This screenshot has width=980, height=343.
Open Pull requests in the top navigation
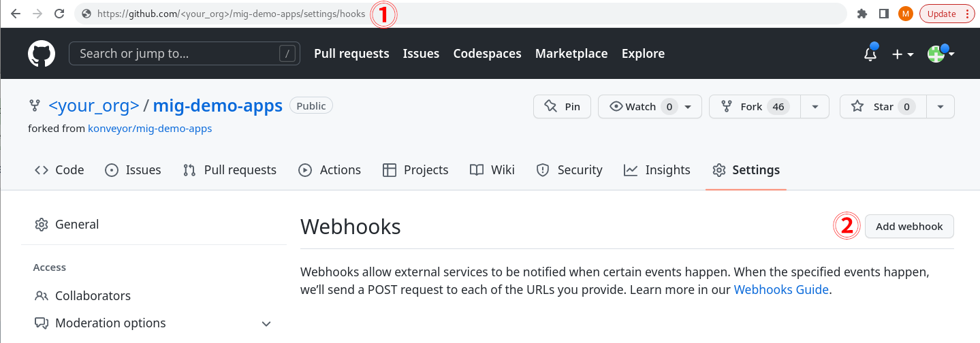pyautogui.click(x=351, y=54)
